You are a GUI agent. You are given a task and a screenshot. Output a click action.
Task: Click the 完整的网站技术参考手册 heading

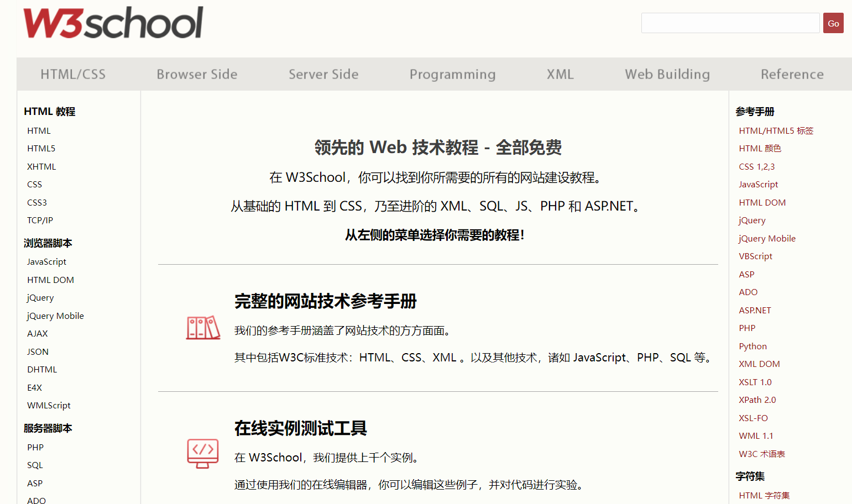[x=325, y=301]
